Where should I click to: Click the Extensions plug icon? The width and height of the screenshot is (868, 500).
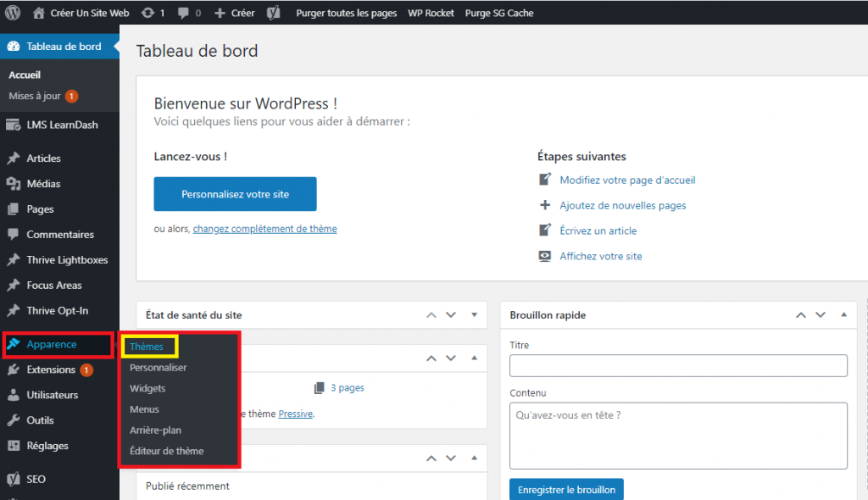(14, 369)
